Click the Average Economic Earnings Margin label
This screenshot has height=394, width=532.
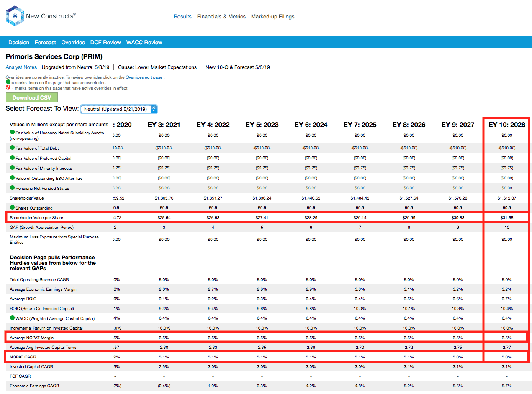click(43, 289)
